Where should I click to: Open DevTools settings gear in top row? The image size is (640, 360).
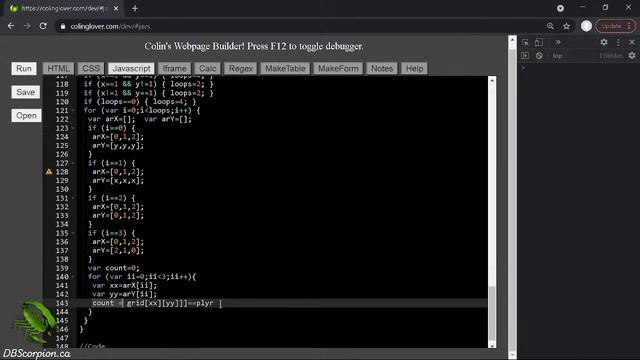tap(604, 42)
